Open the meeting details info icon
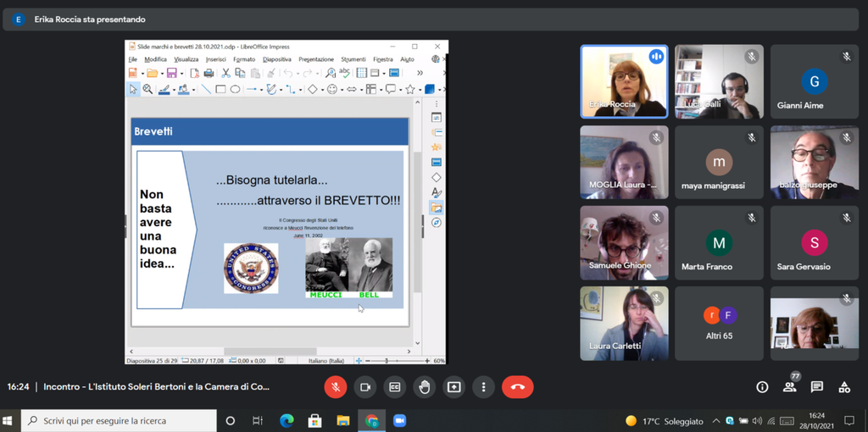The height and width of the screenshot is (432, 868). 762,387
